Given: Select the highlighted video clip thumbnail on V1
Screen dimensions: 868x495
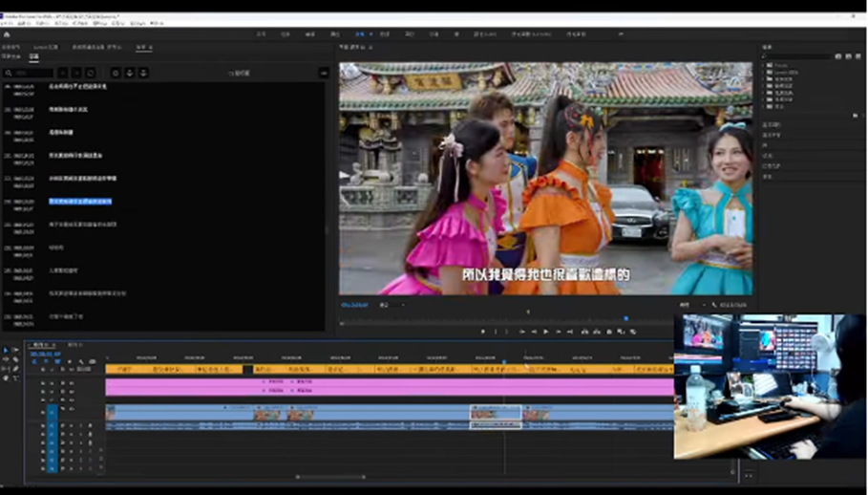Looking at the screenshot, I should 496,413.
